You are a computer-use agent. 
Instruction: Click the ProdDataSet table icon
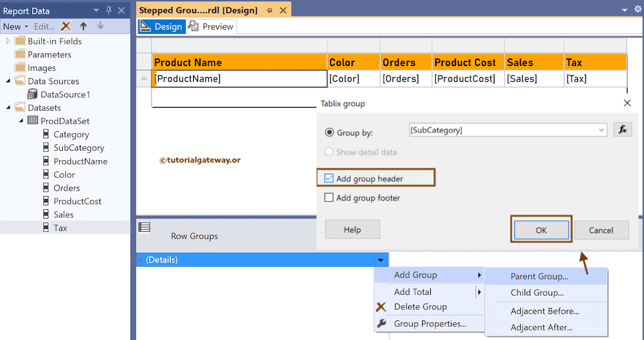(33, 121)
